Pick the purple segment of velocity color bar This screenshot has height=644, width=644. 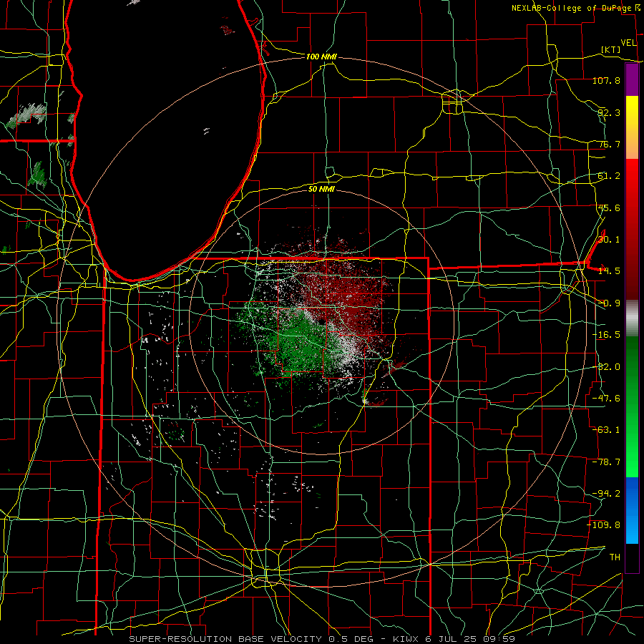[632, 79]
